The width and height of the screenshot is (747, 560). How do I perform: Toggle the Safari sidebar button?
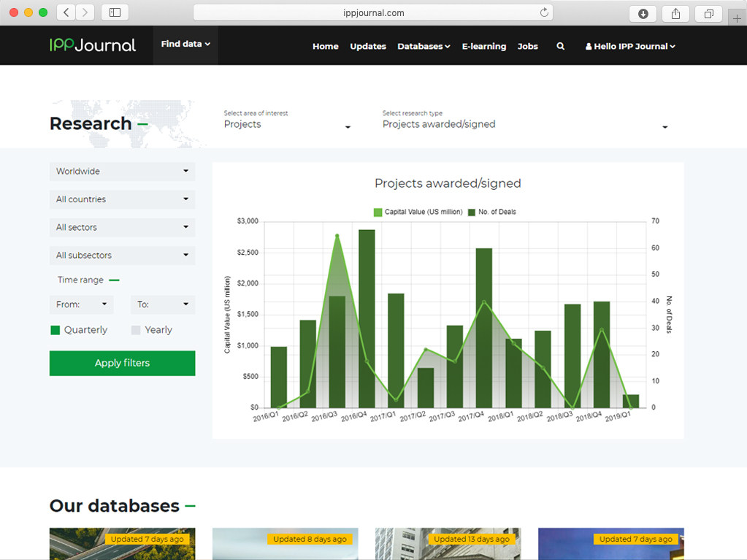click(x=115, y=12)
